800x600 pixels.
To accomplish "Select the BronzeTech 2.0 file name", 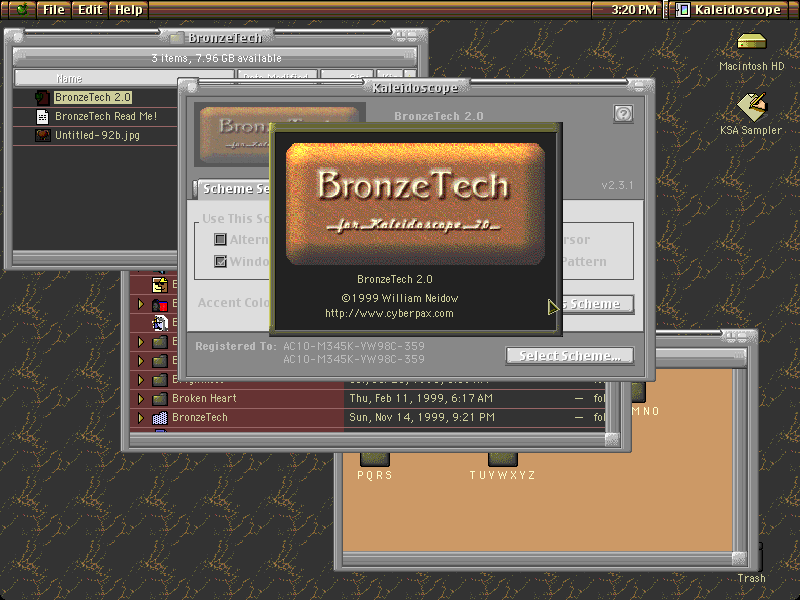I will click(x=93, y=97).
